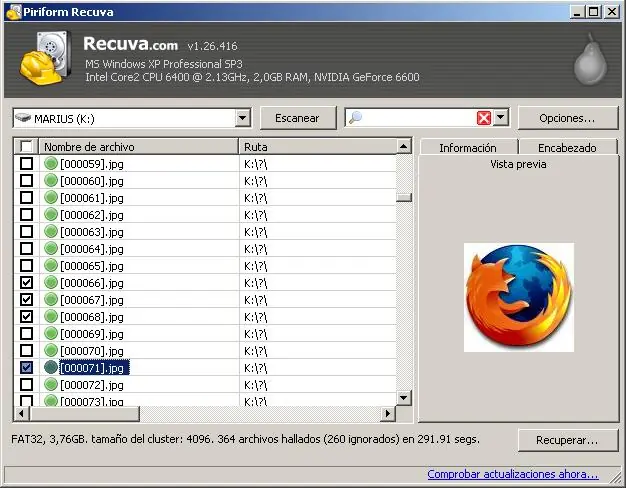Click the drive icon next to MARIUS (K:)
Screen dimensions: 626x488
pos(23,118)
